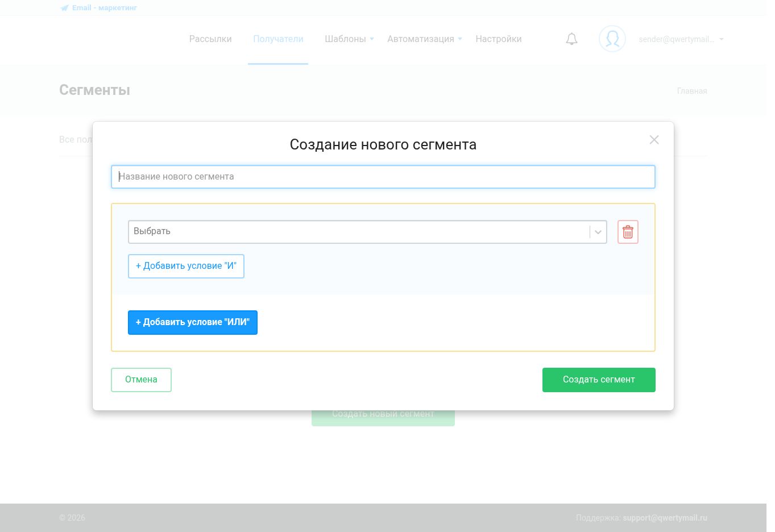Screen dimensions: 775x532
Task: Go to the Рассылки section
Action: click(x=210, y=39)
